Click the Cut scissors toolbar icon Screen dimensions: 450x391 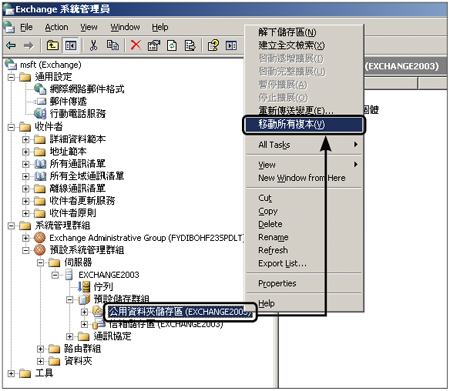coord(94,45)
